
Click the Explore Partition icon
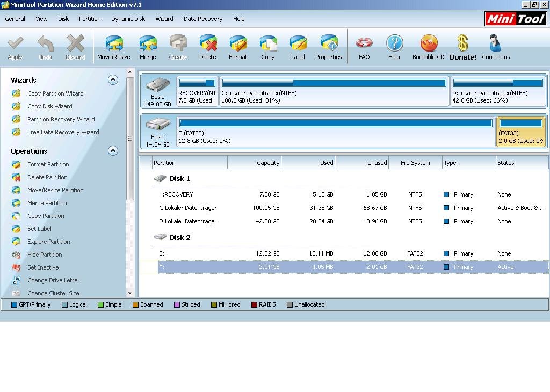16,242
